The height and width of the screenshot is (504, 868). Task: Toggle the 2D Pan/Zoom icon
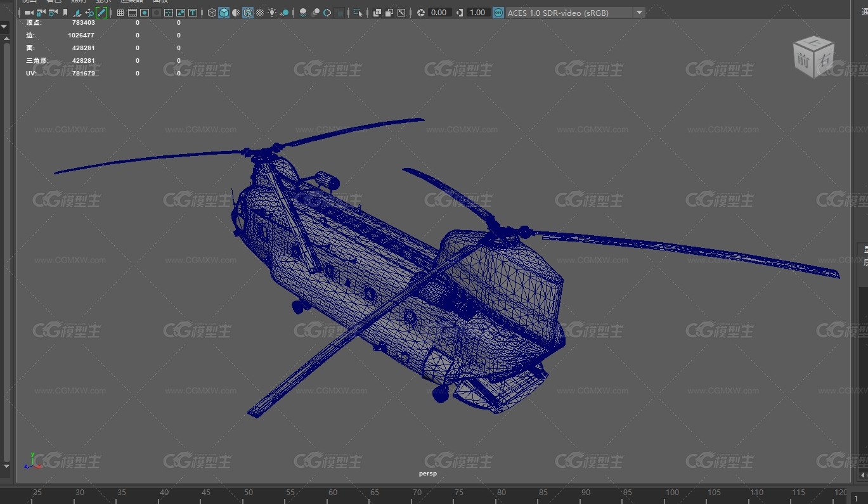(89, 13)
